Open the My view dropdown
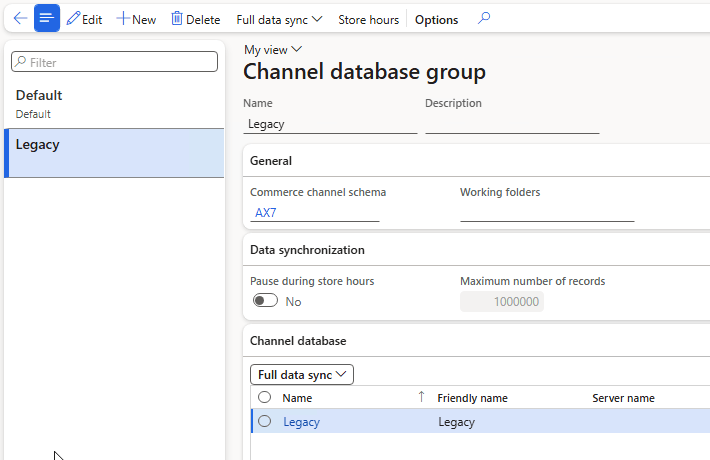This screenshot has width=710, height=460. (273, 49)
